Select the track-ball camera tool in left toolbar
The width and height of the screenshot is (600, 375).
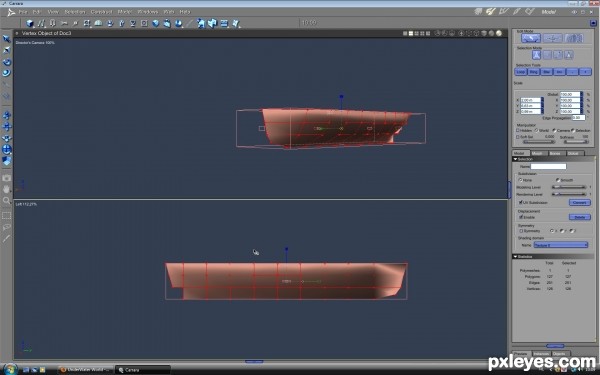(7, 150)
